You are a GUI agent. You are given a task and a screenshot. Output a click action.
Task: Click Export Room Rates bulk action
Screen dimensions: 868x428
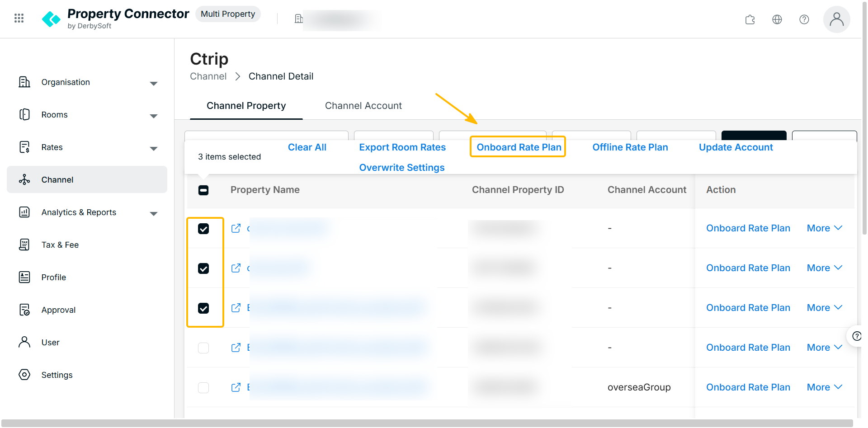pos(402,147)
